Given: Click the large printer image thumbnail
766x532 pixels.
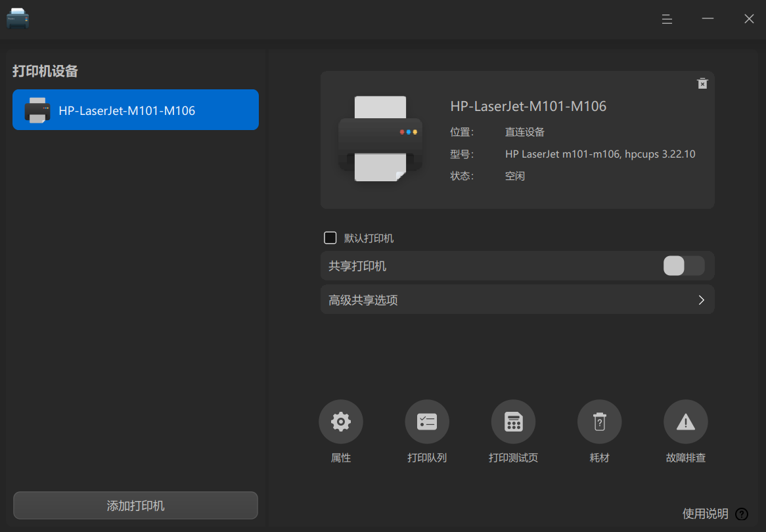Looking at the screenshot, I should 380,139.
